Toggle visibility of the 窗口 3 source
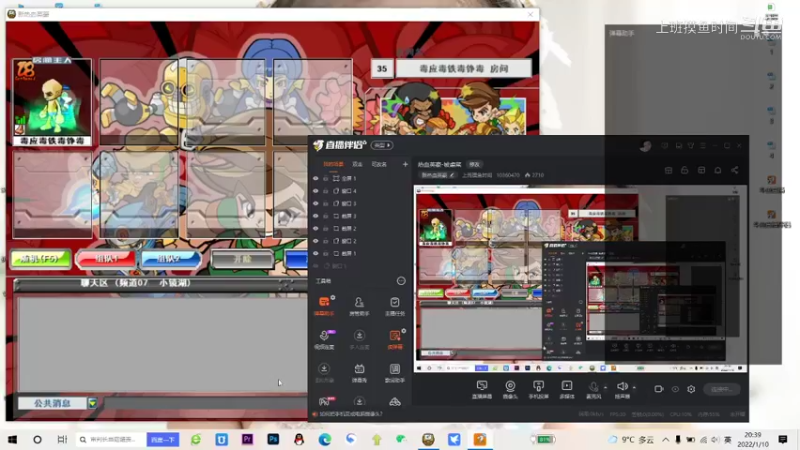 pyautogui.click(x=315, y=204)
